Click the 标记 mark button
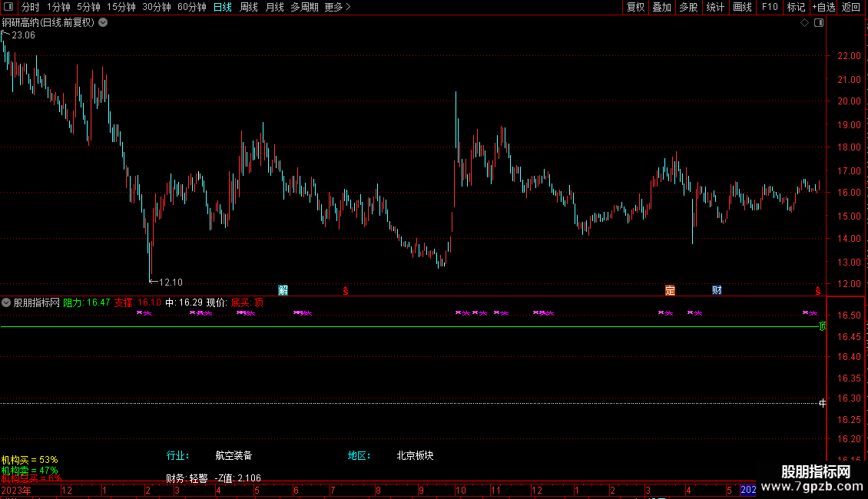The height and width of the screenshot is (499, 868). point(796,7)
